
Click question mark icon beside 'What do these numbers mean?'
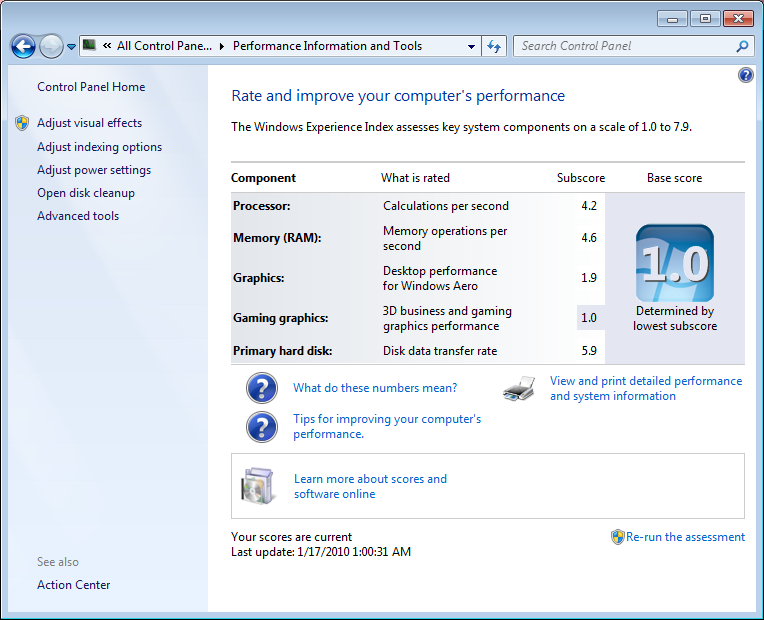pos(262,388)
